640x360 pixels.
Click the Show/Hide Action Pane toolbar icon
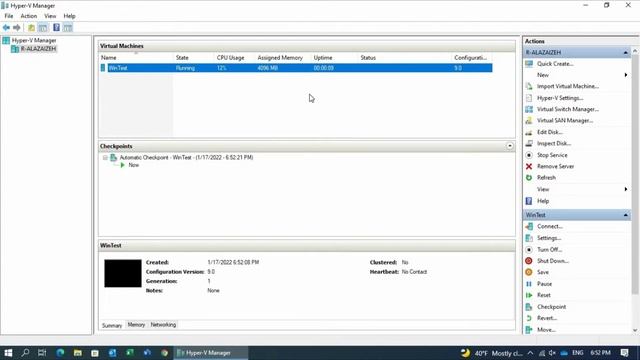point(68,28)
